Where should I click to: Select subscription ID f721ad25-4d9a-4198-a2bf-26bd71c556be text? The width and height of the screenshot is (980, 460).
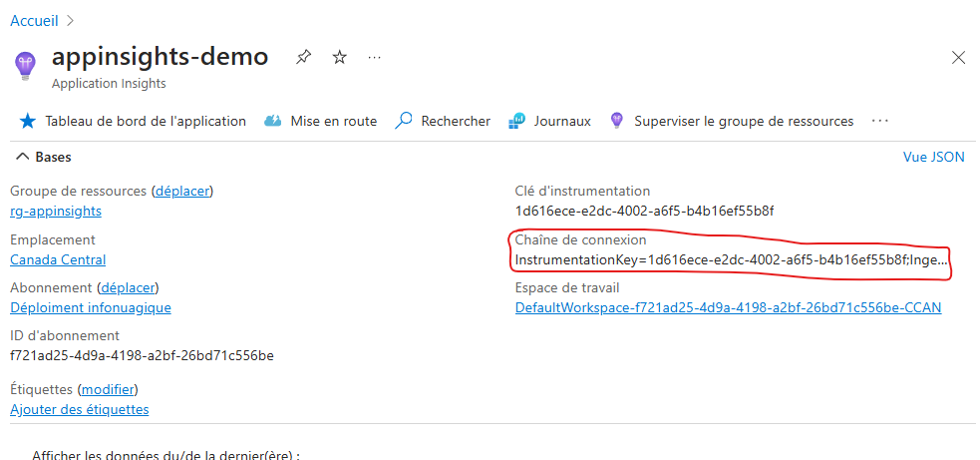(142, 355)
